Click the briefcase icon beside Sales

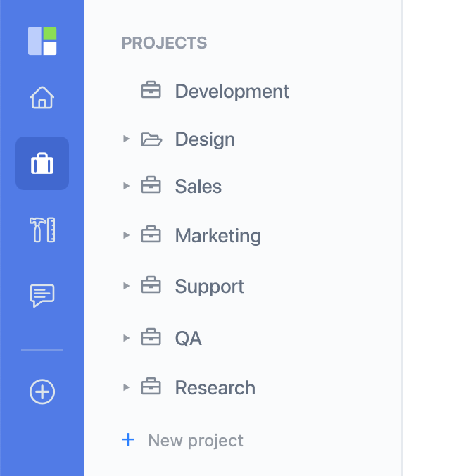[151, 185]
